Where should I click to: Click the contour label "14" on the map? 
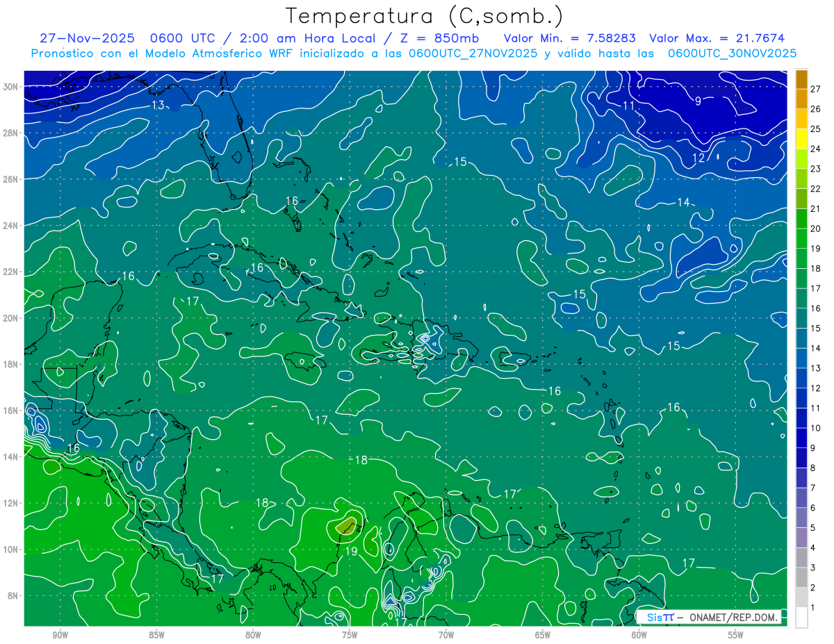click(x=684, y=202)
